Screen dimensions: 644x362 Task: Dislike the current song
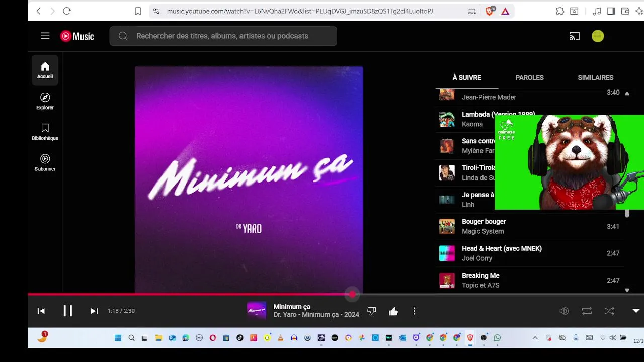click(x=372, y=311)
